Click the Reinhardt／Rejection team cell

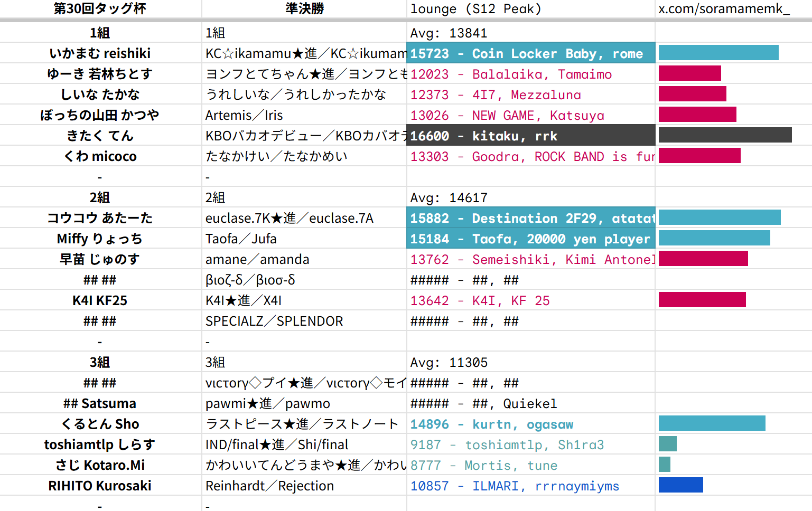[x=304, y=486]
